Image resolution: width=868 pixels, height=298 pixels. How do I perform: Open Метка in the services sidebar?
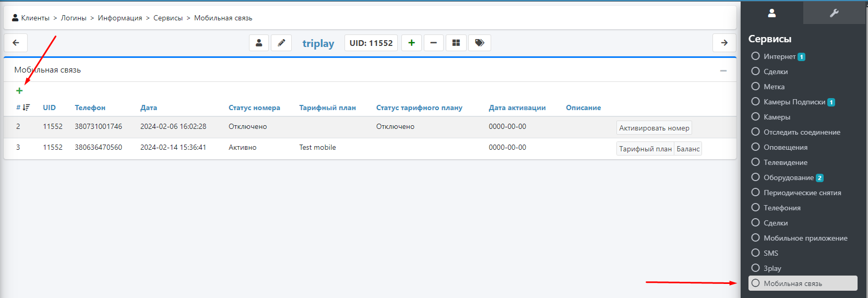pos(804,87)
